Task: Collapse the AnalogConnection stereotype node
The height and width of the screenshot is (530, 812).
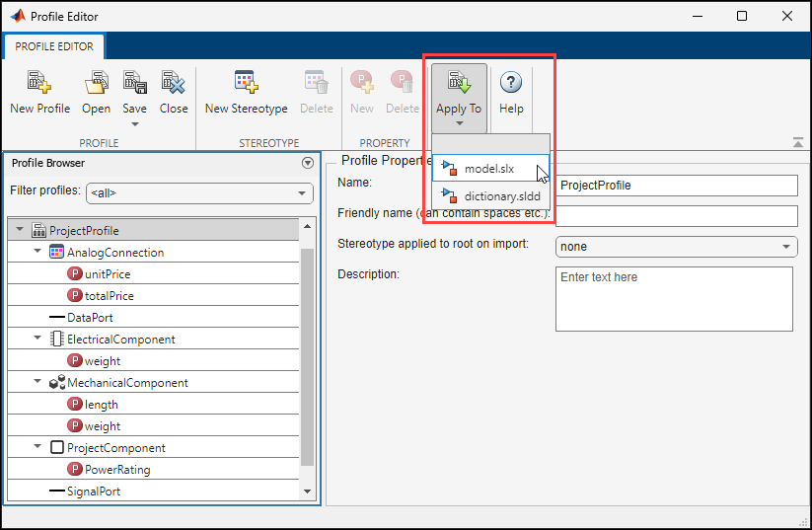Action: click(37, 252)
